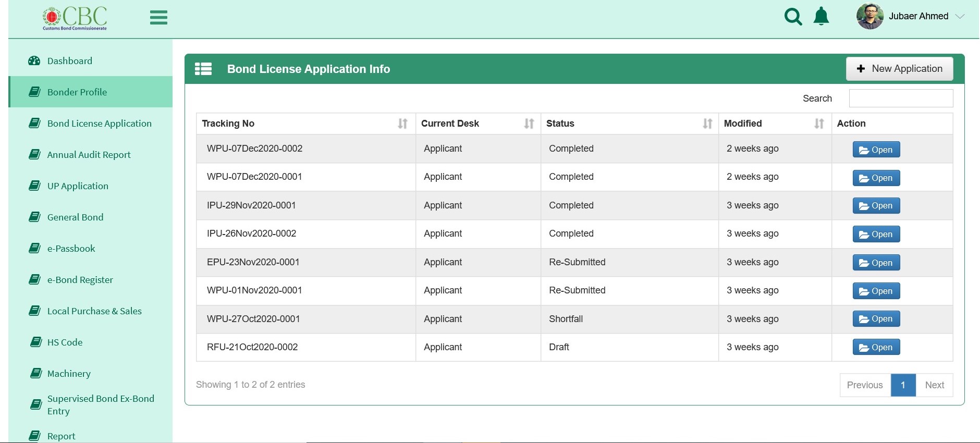Click New Application button
The width and height of the screenshot is (980, 443).
899,69
